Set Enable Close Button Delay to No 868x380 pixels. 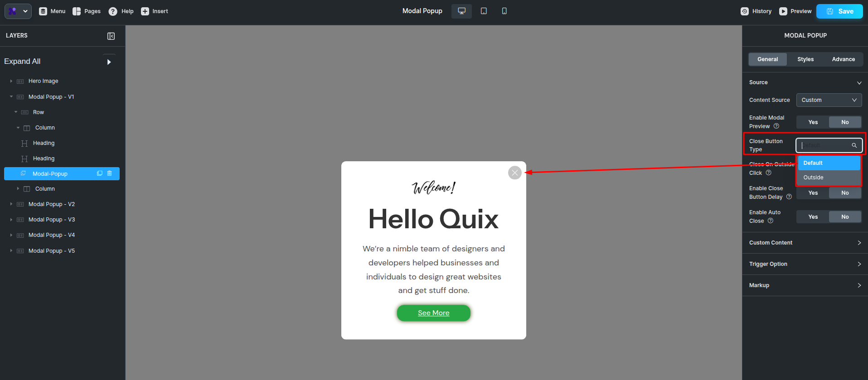click(845, 193)
